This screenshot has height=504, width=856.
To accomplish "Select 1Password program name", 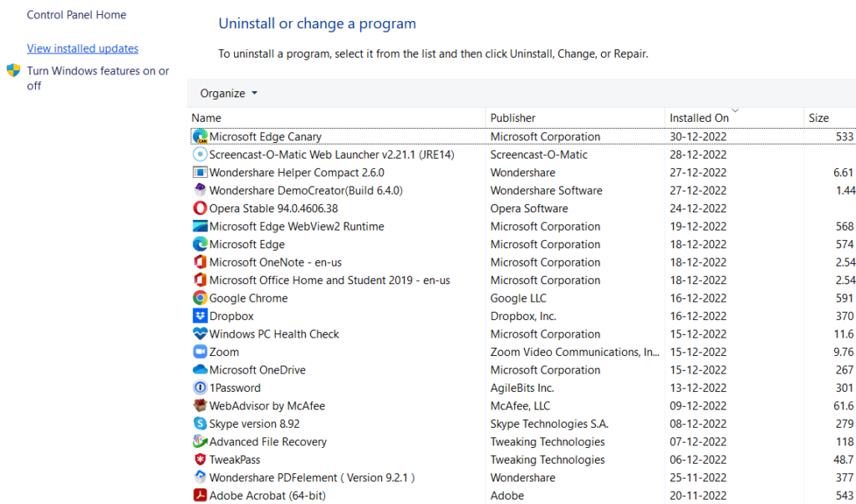I will pyautogui.click(x=235, y=388).
